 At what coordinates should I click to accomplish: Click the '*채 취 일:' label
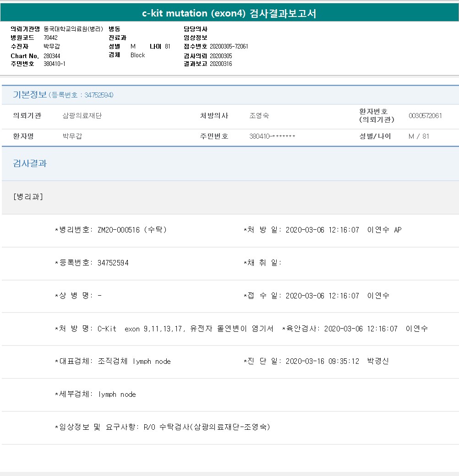click(262, 263)
